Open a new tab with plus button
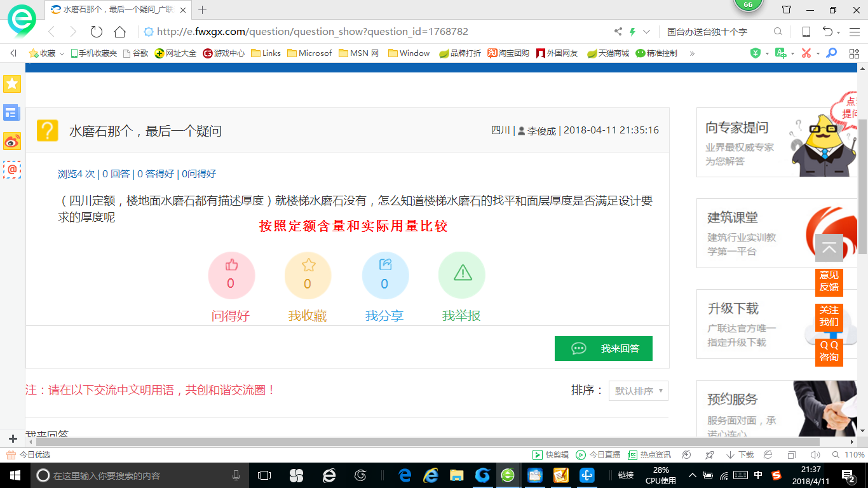The width and height of the screenshot is (868, 488). pos(203,10)
